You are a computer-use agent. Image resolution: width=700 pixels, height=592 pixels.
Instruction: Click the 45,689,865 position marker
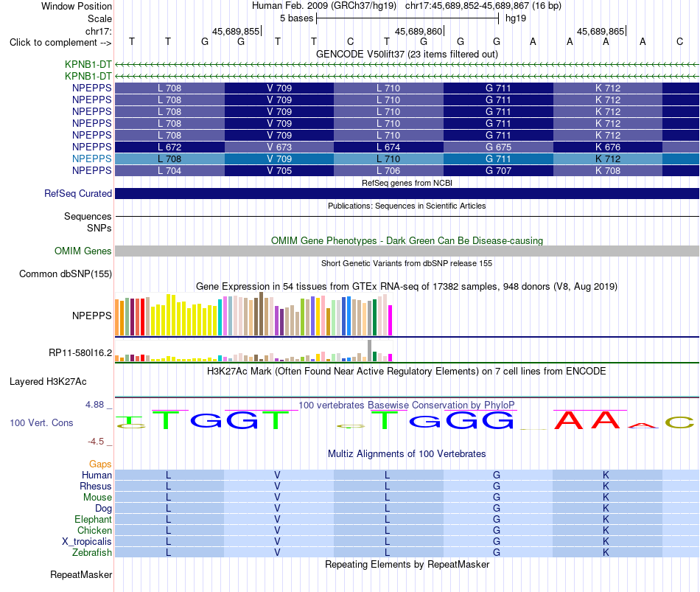[601, 31]
